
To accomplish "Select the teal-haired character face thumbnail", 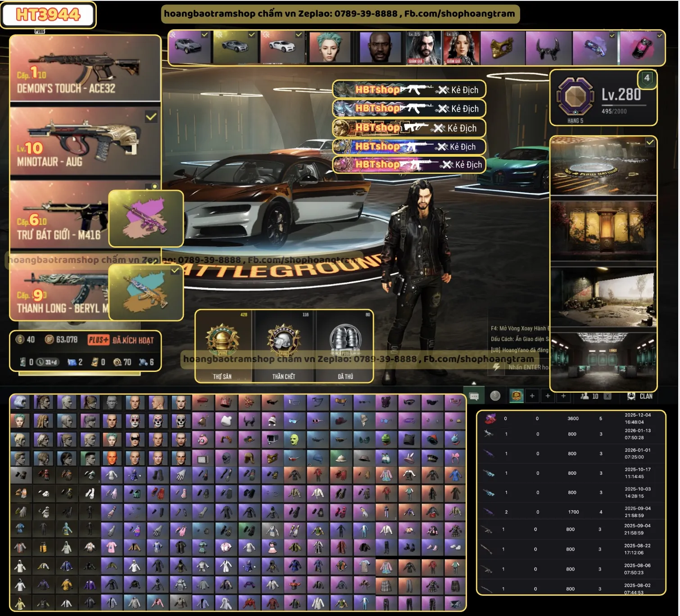I will pyautogui.click(x=330, y=48).
